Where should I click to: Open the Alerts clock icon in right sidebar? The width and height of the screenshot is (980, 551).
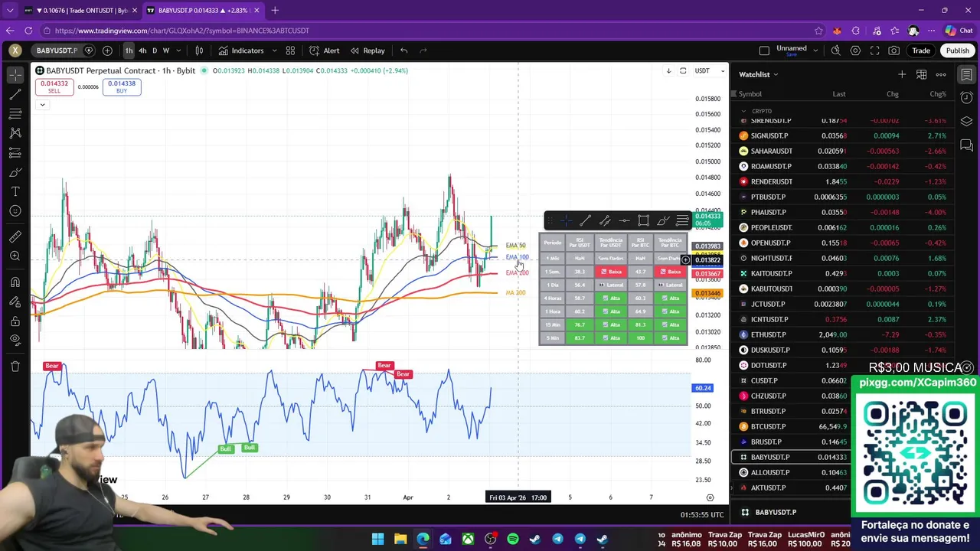tap(966, 98)
